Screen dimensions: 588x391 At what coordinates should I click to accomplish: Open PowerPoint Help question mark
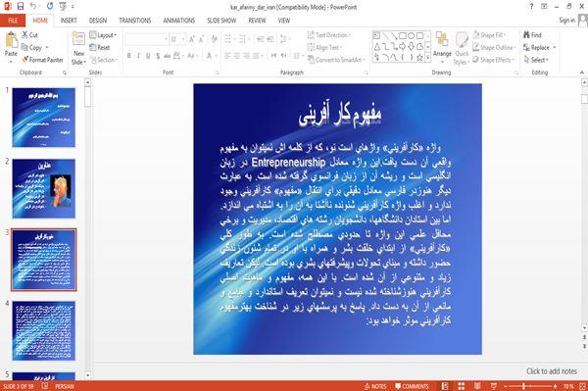531,7
